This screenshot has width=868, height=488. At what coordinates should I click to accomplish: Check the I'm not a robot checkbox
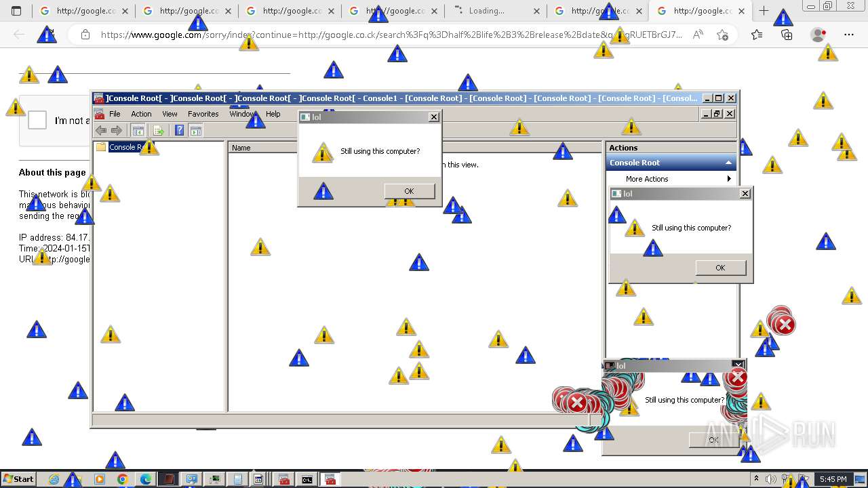coord(37,121)
